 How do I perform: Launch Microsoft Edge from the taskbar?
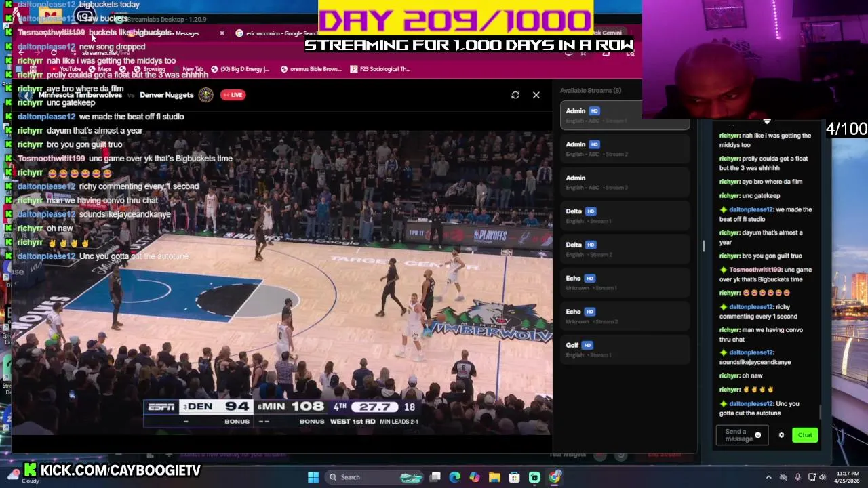tap(455, 477)
